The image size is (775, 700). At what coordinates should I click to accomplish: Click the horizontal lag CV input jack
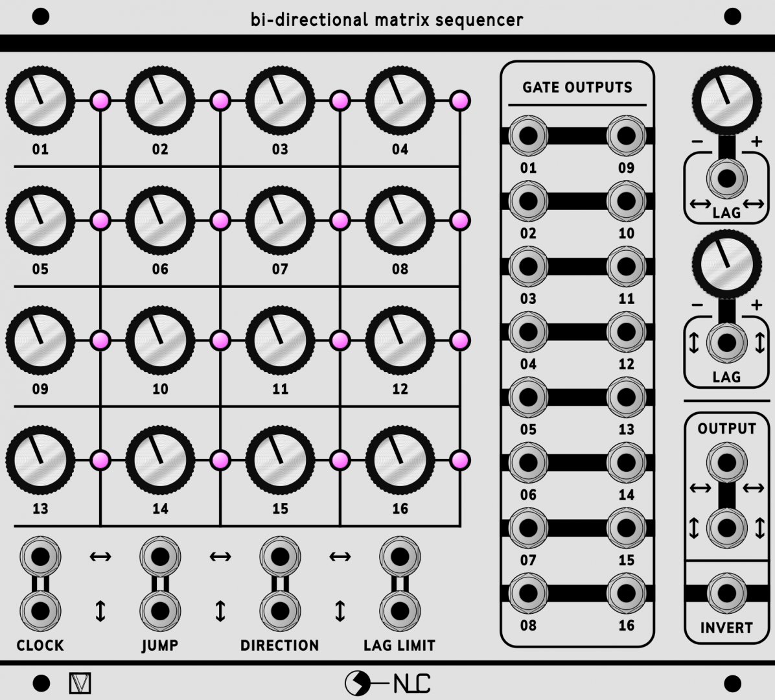pos(726,178)
